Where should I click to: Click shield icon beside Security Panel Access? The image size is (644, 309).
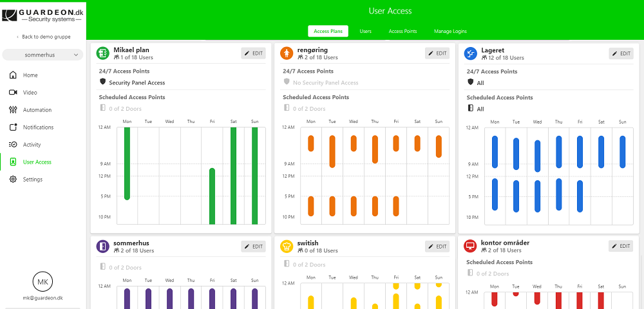click(102, 82)
